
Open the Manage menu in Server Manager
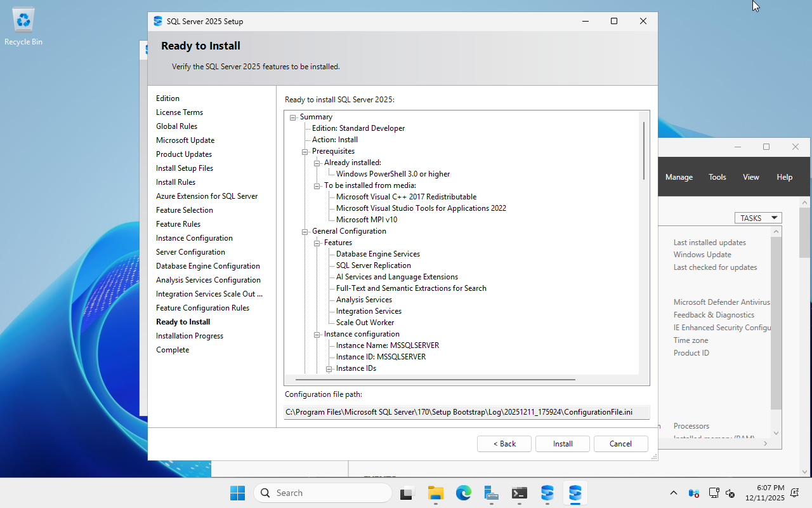click(x=679, y=177)
